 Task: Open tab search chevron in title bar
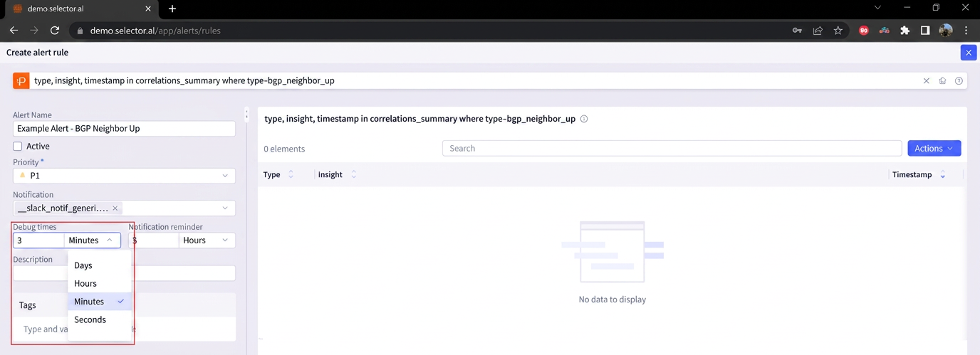coord(877,8)
